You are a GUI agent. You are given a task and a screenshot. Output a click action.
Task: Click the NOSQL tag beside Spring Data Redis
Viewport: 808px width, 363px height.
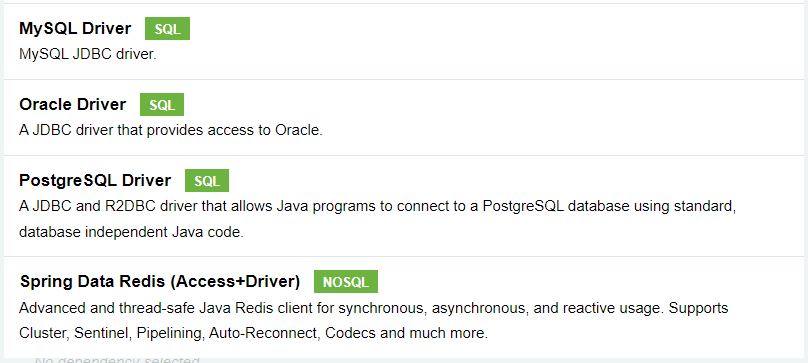tap(346, 282)
